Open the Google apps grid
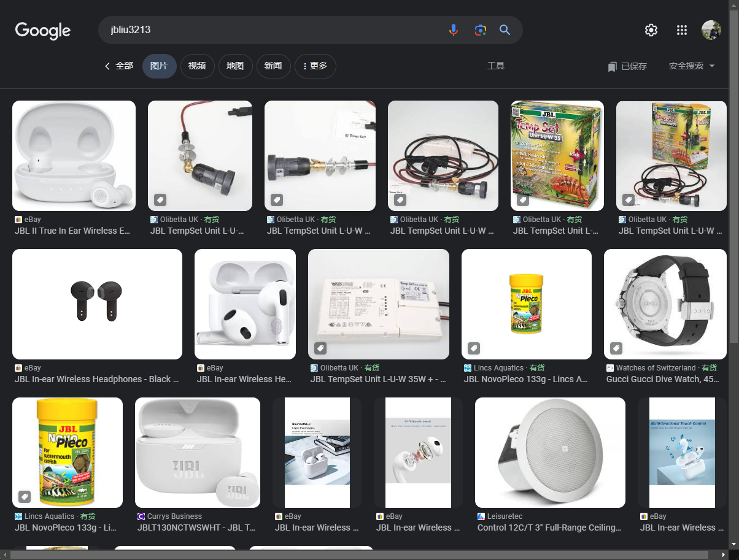The height and width of the screenshot is (560, 739). coord(681,30)
